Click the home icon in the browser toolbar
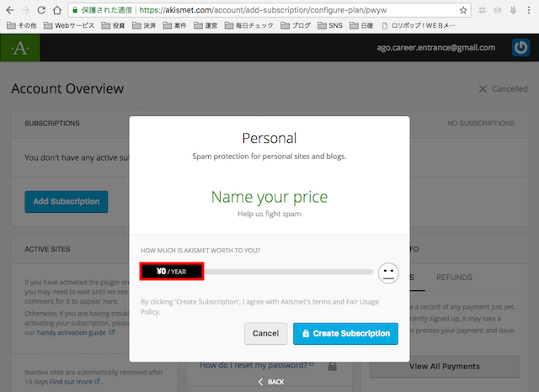 click(56, 10)
